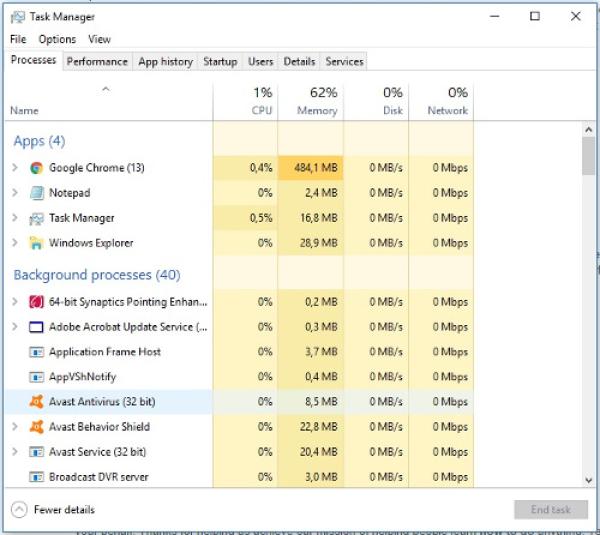Screen dimensions: 600x535
Task: Click the Notepad app icon
Action: coord(37,193)
